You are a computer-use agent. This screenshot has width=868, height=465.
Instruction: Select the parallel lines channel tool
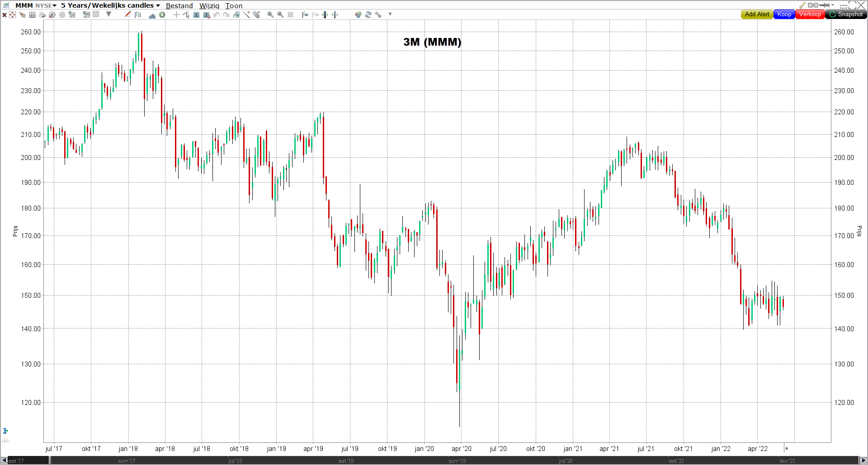(256, 15)
